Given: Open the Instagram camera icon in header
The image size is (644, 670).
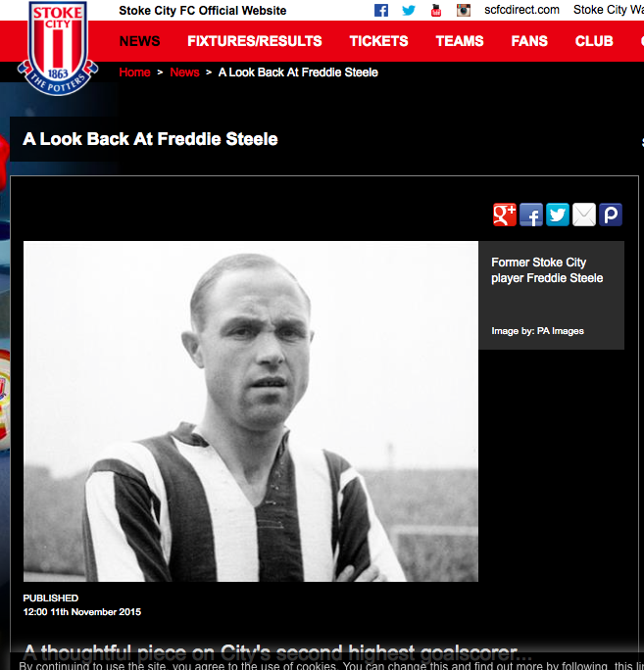Looking at the screenshot, I should [x=463, y=10].
